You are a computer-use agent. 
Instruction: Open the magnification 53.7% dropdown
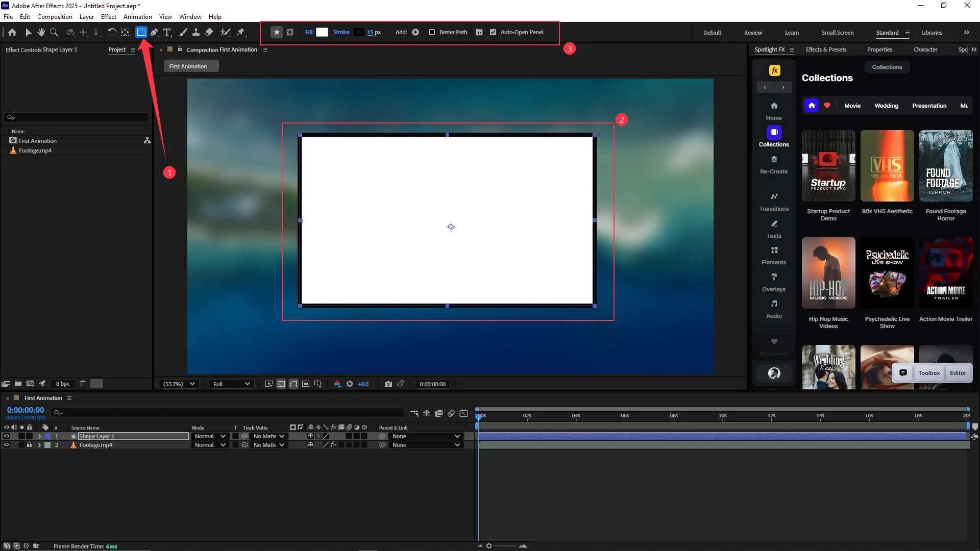point(179,384)
